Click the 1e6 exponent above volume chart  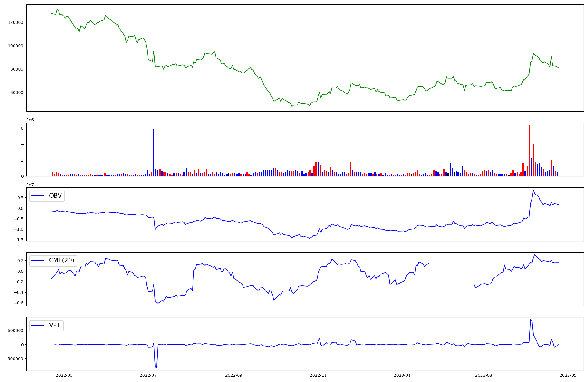[30, 120]
